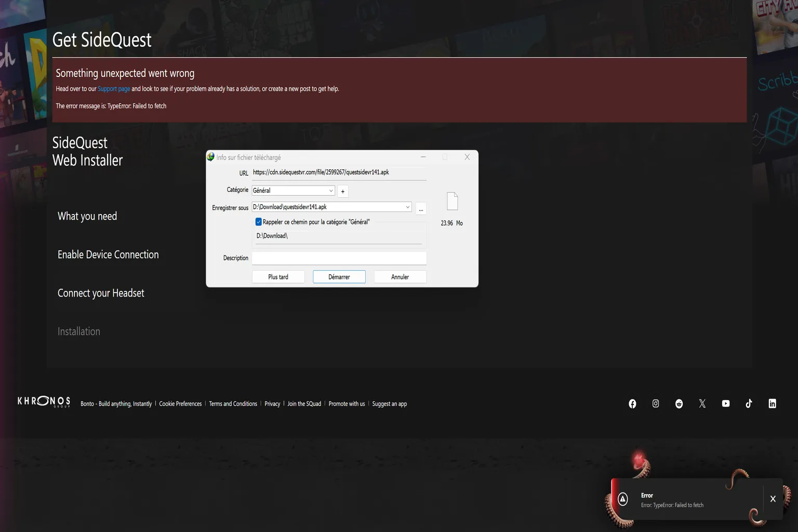Viewport: 798px width, 532px height.
Task: Open the TikTok icon in footer
Action: 749,404
